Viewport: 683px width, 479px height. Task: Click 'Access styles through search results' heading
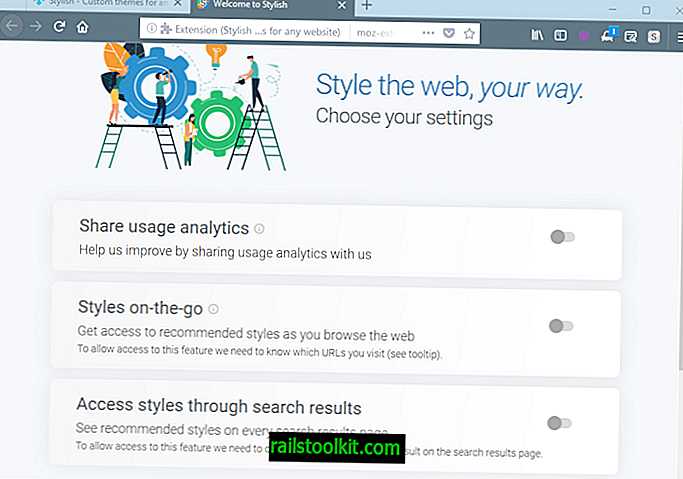pyautogui.click(x=219, y=406)
